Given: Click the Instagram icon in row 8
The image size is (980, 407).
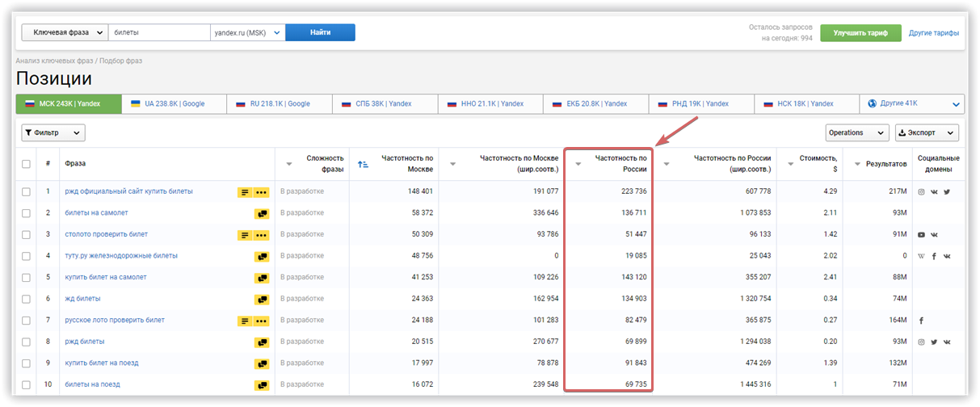Looking at the screenshot, I should [921, 342].
